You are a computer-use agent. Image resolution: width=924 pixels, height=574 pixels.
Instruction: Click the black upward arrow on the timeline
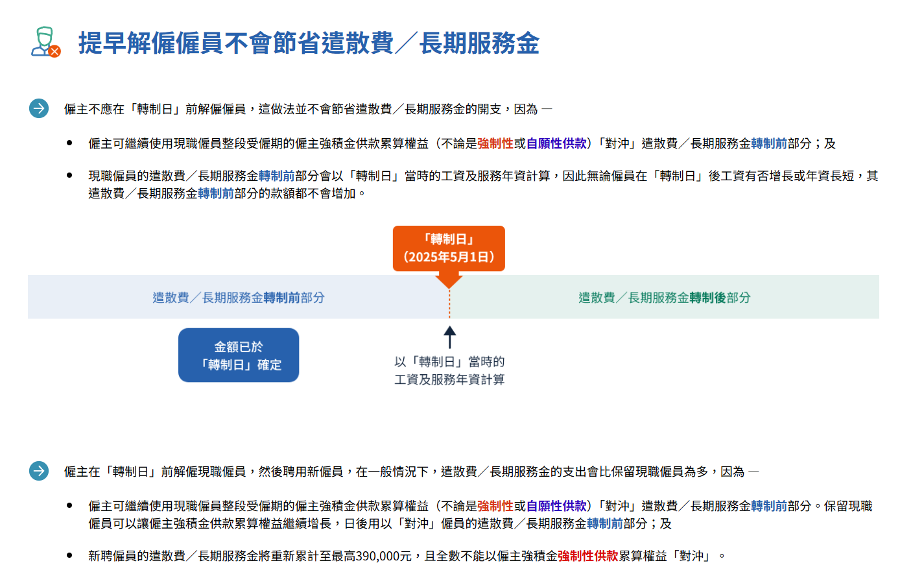pyautogui.click(x=450, y=337)
